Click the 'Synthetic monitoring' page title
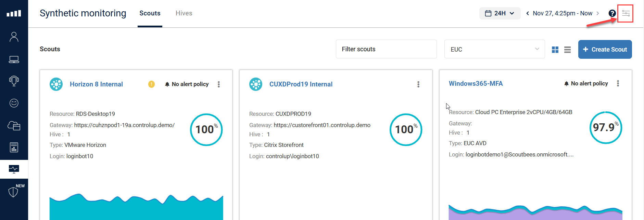This screenshot has height=220, width=644. click(83, 13)
